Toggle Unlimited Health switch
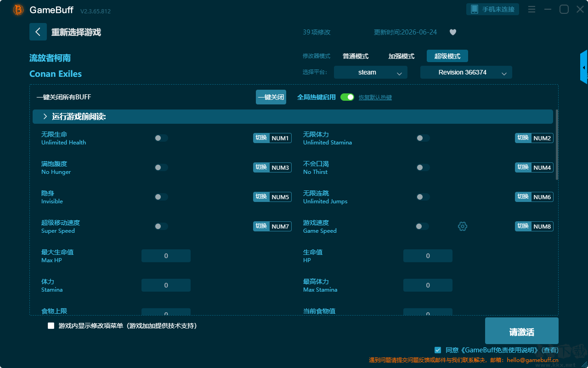 tap(161, 138)
